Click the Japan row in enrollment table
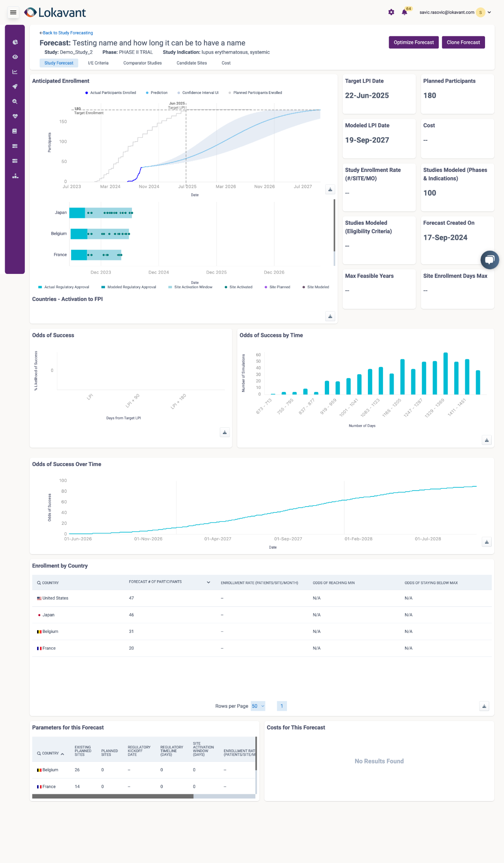The image size is (504, 863). (262, 615)
